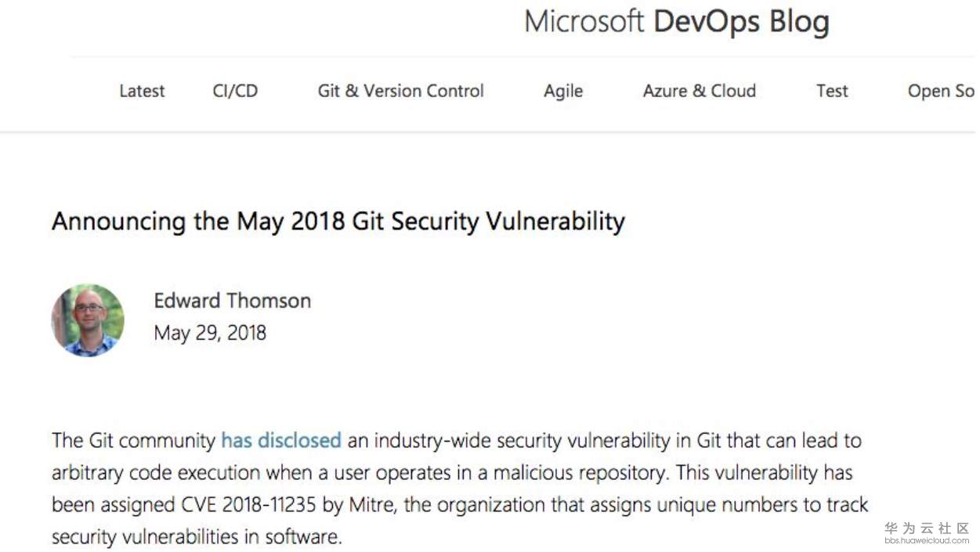Click the May 29, 2018 post date

pyautogui.click(x=210, y=333)
